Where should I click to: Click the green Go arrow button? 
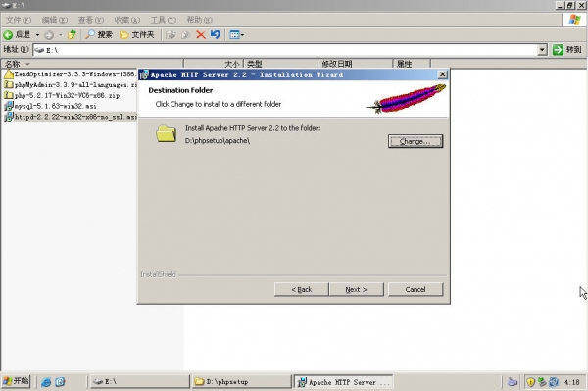pyautogui.click(x=558, y=49)
